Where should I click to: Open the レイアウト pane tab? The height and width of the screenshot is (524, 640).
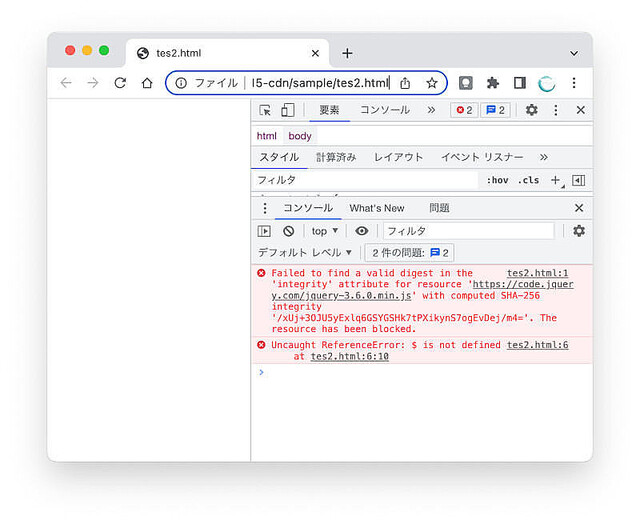coord(398,158)
